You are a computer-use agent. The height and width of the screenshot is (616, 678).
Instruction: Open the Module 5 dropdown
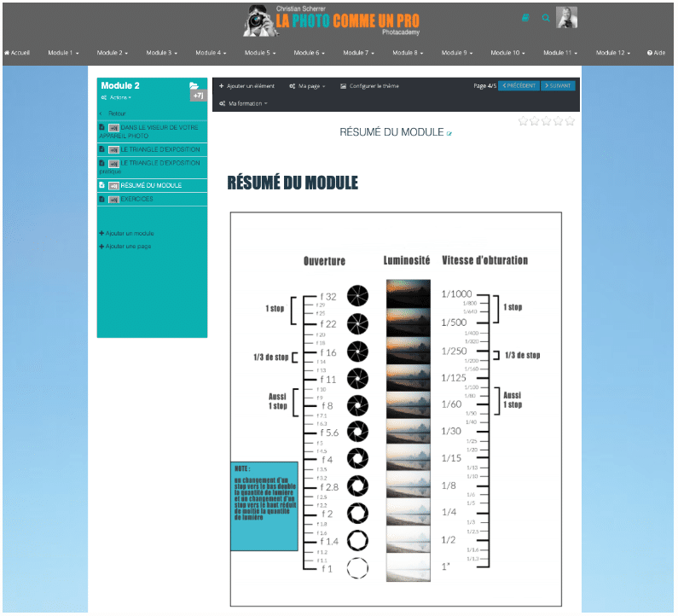260,53
